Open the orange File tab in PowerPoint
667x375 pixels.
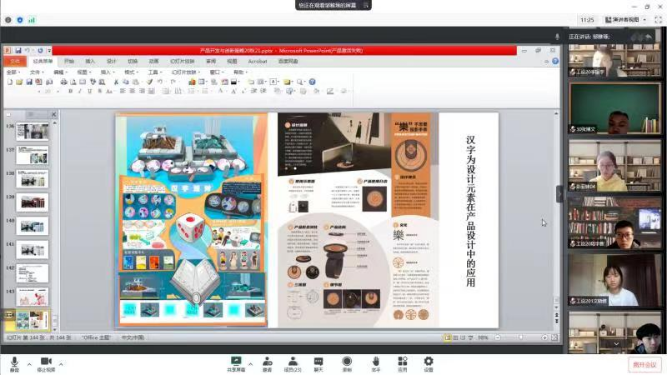[15, 61]
